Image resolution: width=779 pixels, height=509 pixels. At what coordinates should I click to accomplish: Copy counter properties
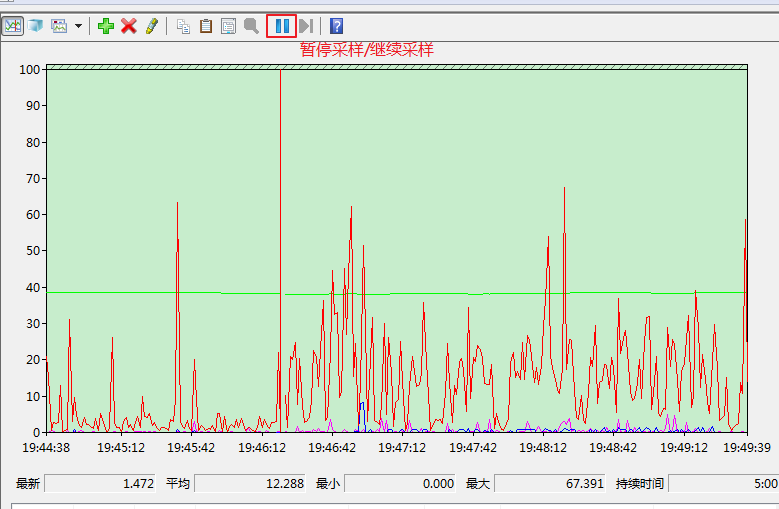[x=183, y=26]
